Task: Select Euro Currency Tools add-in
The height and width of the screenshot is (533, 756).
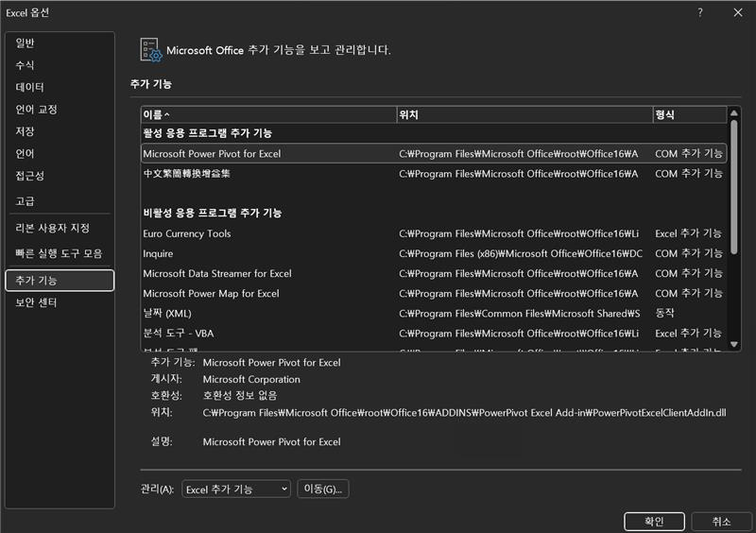Action: [434, 233]
